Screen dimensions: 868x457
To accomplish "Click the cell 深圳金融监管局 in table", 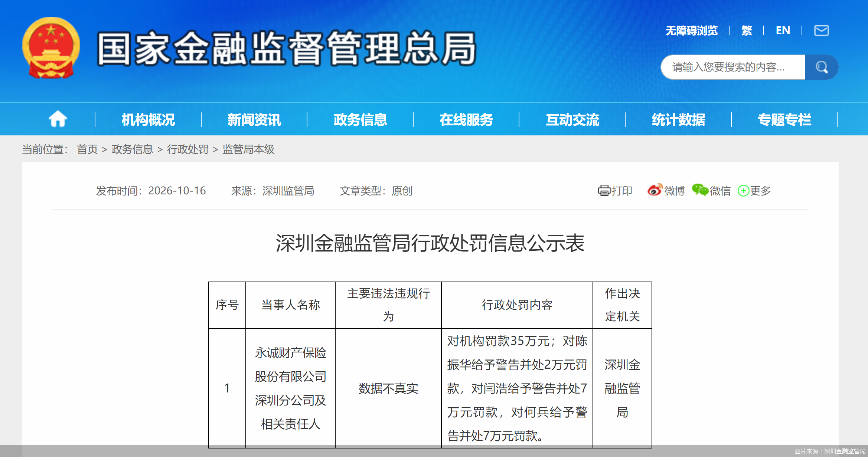I will (622, 388).
